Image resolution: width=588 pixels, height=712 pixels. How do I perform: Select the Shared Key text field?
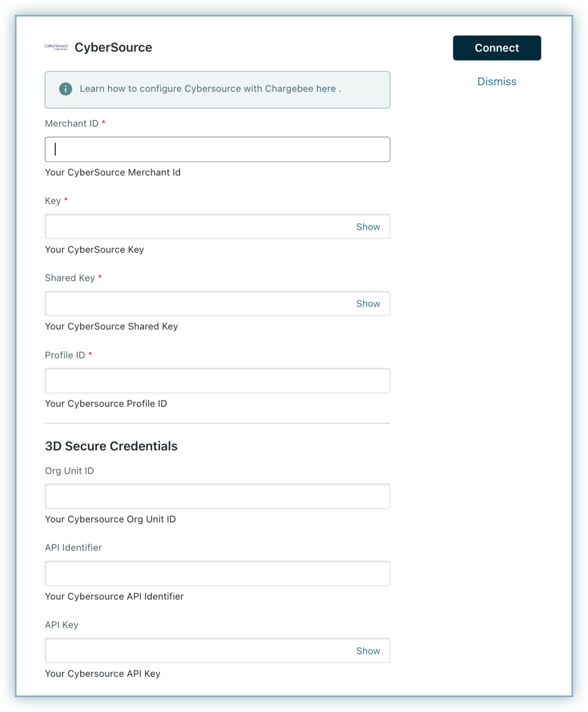[196, 304]
